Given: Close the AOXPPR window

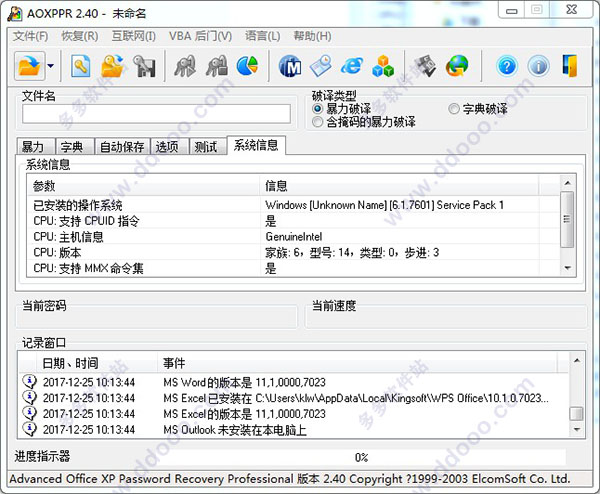Looking at the screenshot, I should 571,10.
